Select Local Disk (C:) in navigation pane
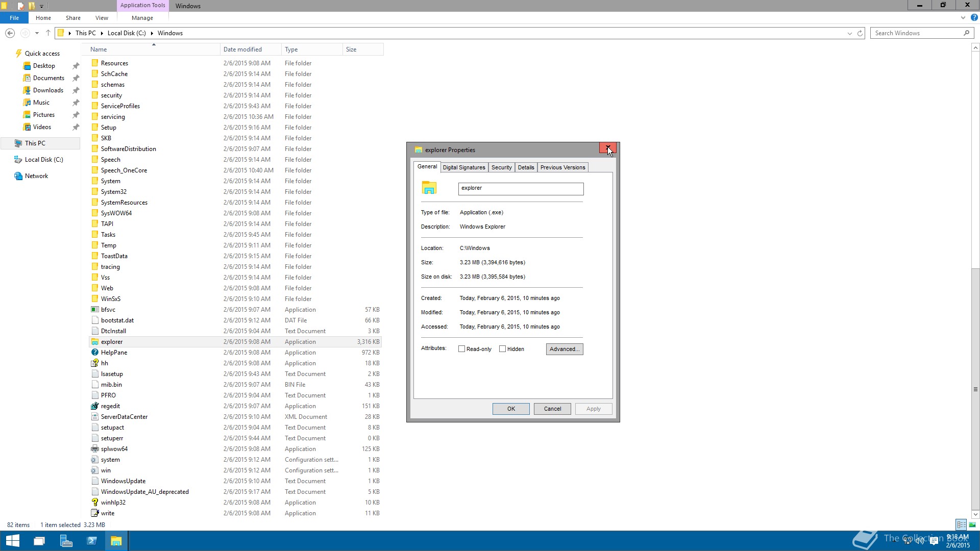 44,160
